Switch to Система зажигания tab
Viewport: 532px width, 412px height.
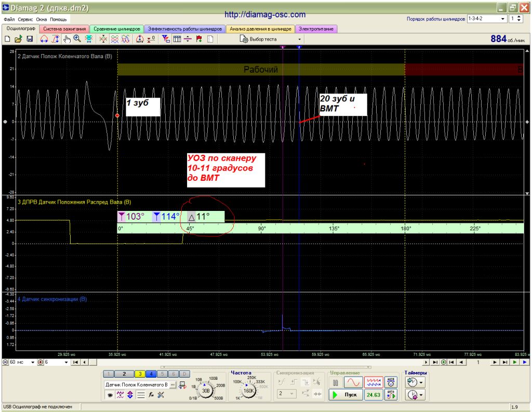(x=64, y=29)
